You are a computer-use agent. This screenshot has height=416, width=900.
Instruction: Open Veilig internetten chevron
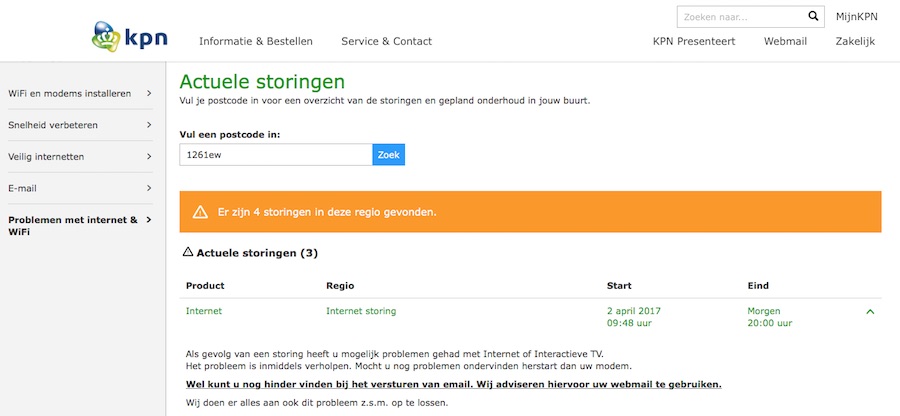point(149,157)
